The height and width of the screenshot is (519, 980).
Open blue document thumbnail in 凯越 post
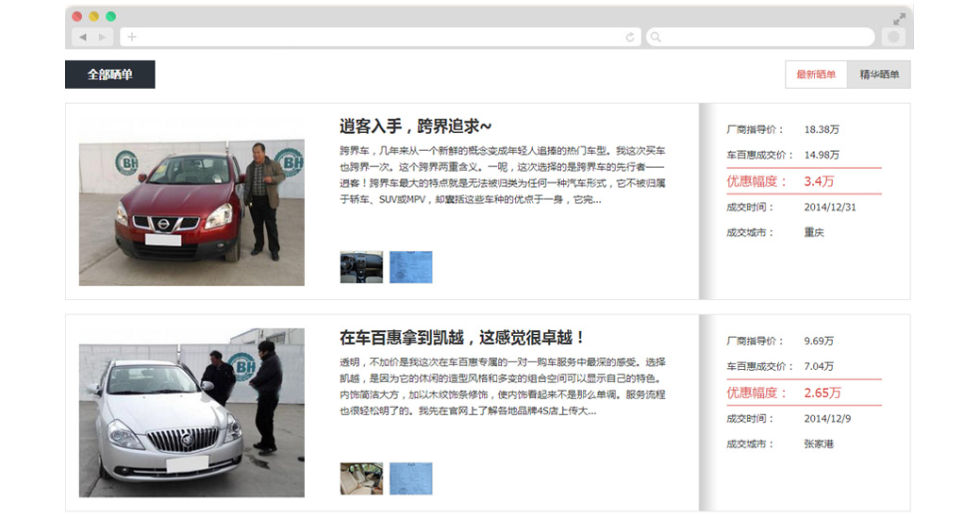(x=410, y=479)
